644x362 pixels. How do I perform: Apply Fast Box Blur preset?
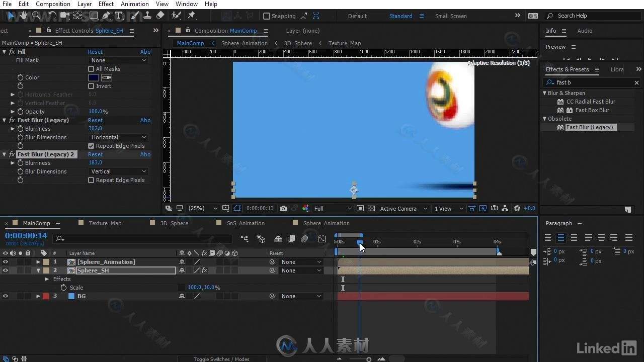coord(592,110)
